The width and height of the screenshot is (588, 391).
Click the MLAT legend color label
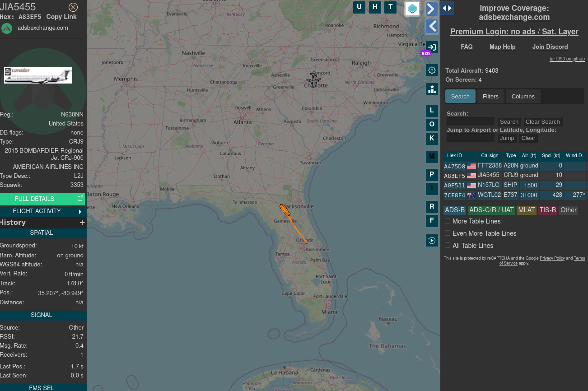click(x=527, y=210)
